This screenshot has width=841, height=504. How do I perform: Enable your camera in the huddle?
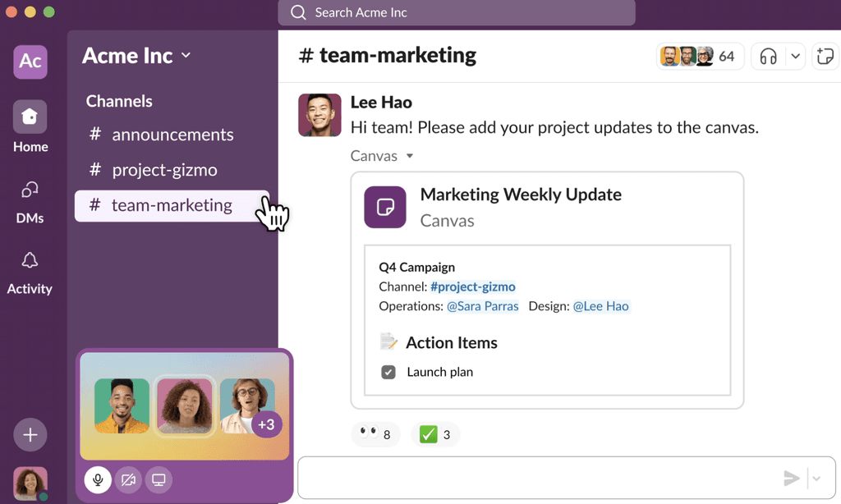coord(128,480)
